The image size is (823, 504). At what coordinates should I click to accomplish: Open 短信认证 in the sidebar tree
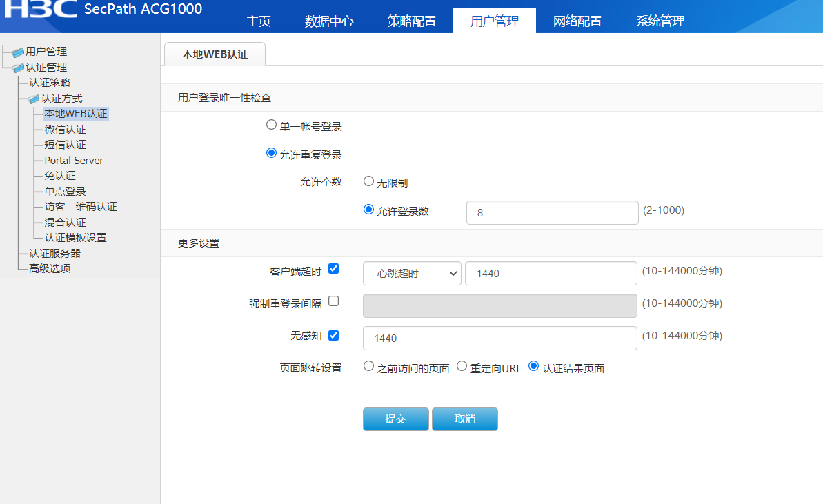click(x=65, y=145)
